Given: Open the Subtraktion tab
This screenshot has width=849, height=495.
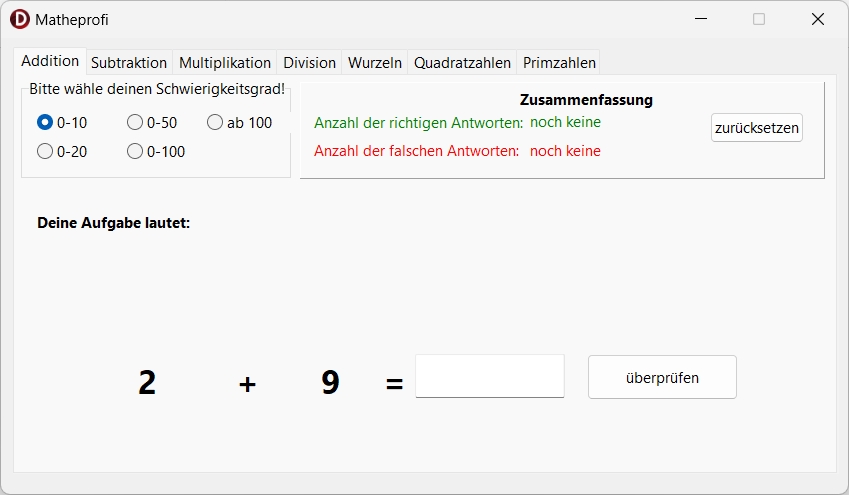Looking at the screenshot, I should click(129, 62).
